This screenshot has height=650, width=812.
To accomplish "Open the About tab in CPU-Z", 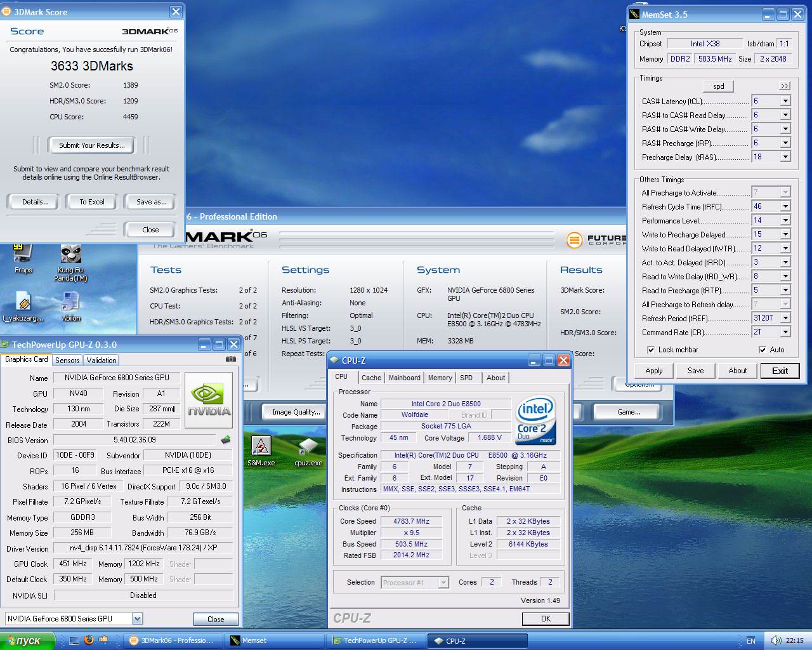I will click(x=495, y=378).
